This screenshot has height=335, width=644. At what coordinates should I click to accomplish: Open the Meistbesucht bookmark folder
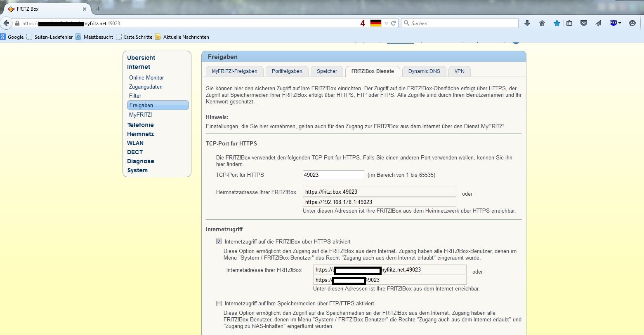coord(94,37)
